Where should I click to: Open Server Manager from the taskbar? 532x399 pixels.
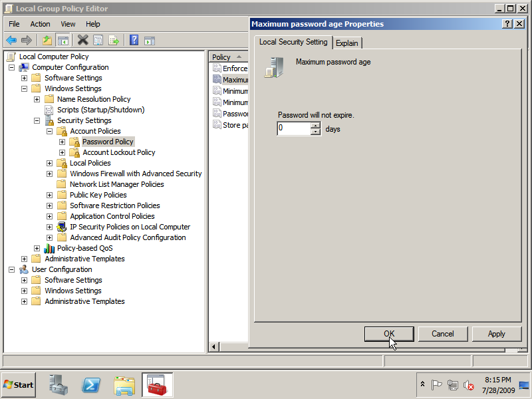point(59,385)
